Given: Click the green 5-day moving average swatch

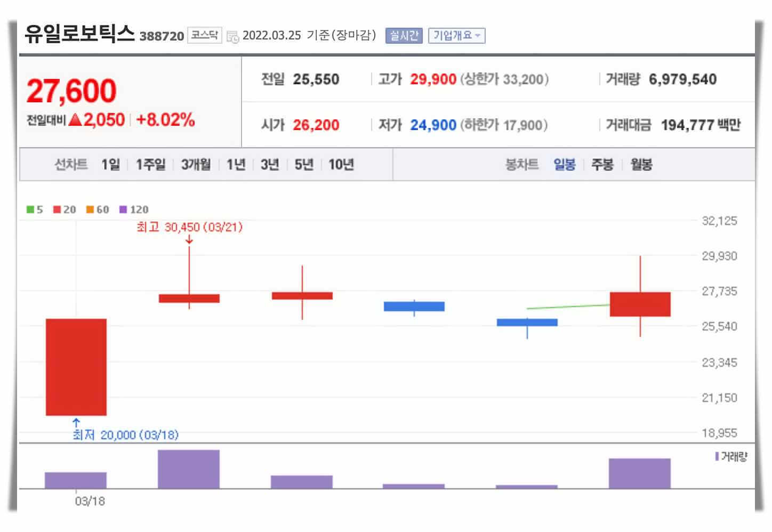Looking at the screenshot, I should pyautogui.click(x=30, y=209).
